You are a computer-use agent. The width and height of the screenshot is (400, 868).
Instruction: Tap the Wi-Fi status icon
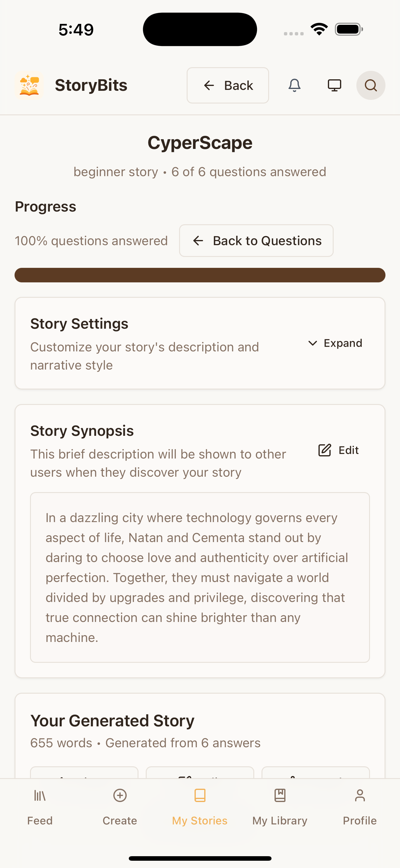pyautogui.click(x=319, y=29)
